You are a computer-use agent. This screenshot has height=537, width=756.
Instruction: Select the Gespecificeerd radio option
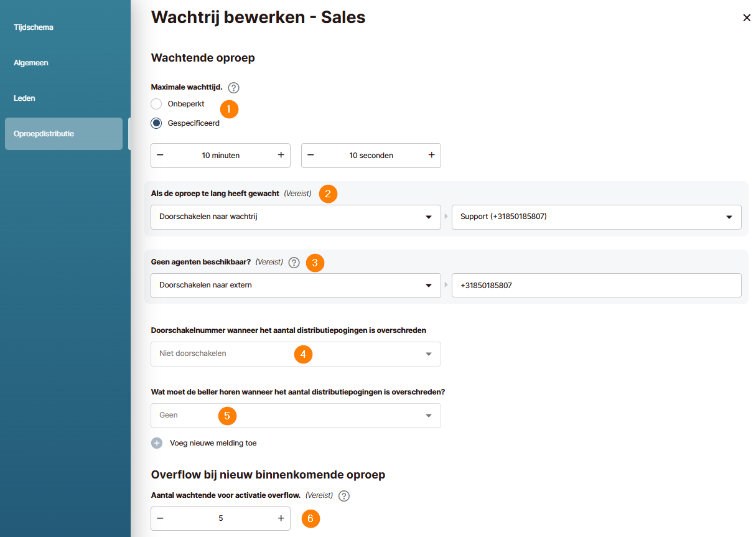[x=157, y=123]
